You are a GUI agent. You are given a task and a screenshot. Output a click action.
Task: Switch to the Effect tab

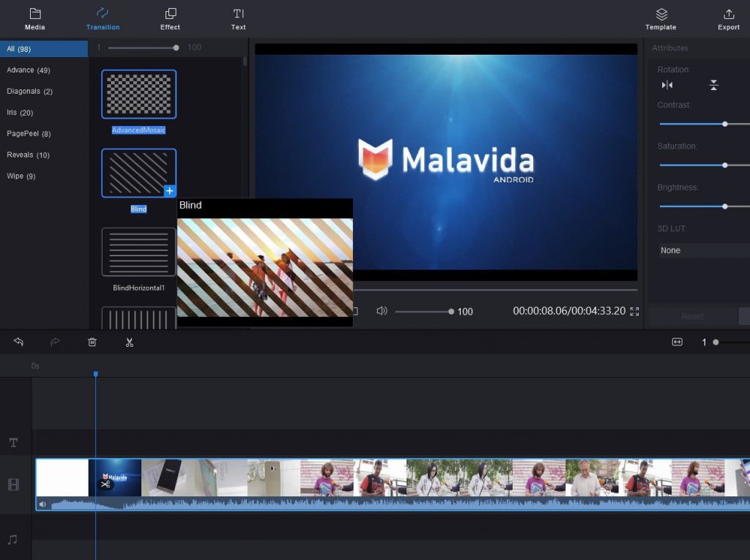[x=169, y=18]
